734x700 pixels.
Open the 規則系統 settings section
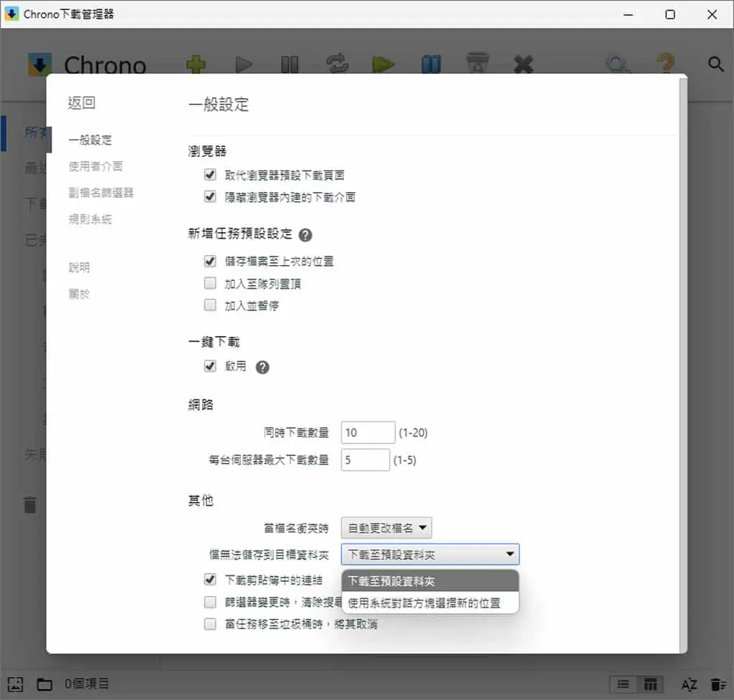pos(90,219)
